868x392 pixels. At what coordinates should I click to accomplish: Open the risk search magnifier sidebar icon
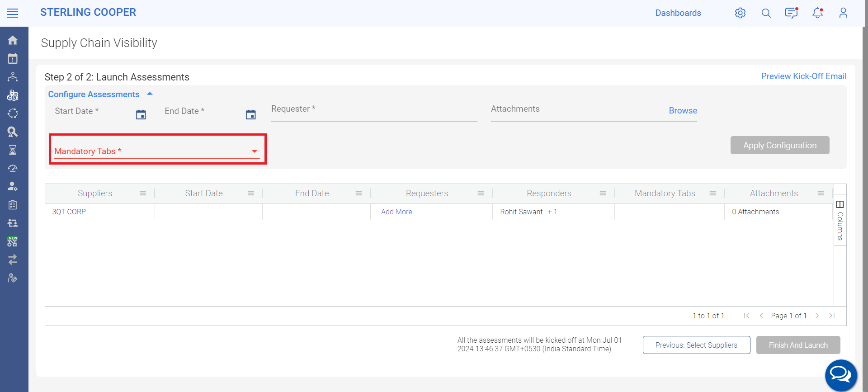point(13,132)
